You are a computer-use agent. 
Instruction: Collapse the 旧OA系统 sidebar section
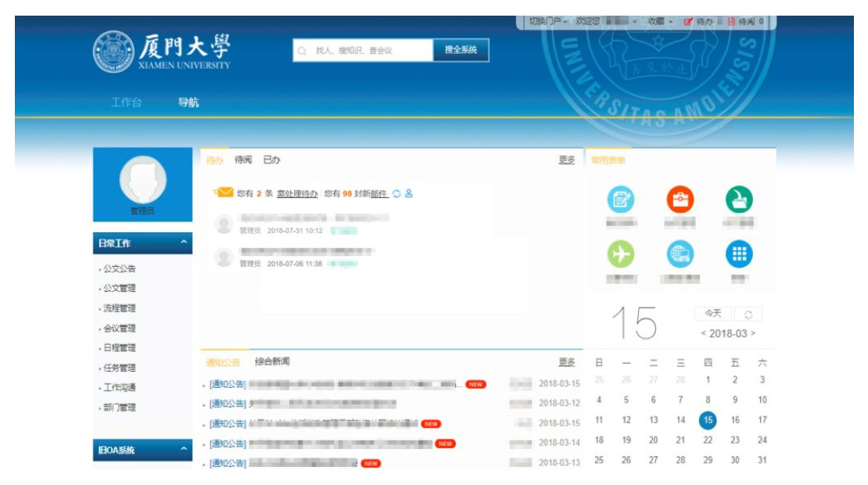point(184,450)
